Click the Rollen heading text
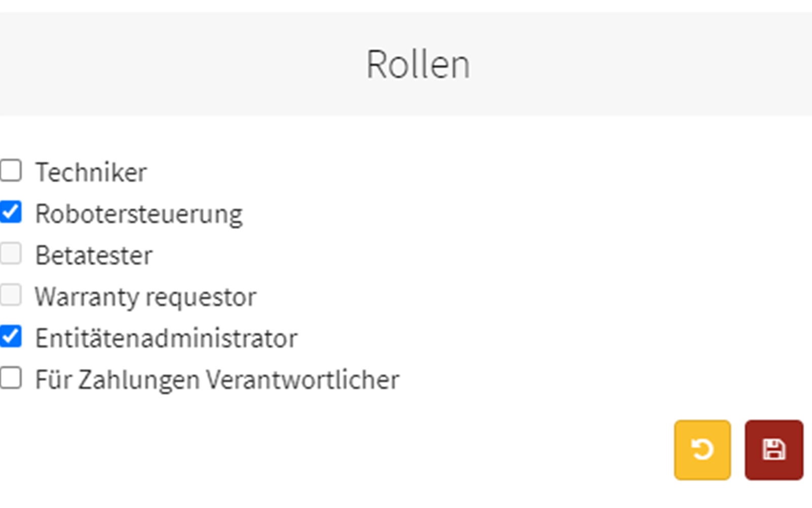 tap(418, 65)
